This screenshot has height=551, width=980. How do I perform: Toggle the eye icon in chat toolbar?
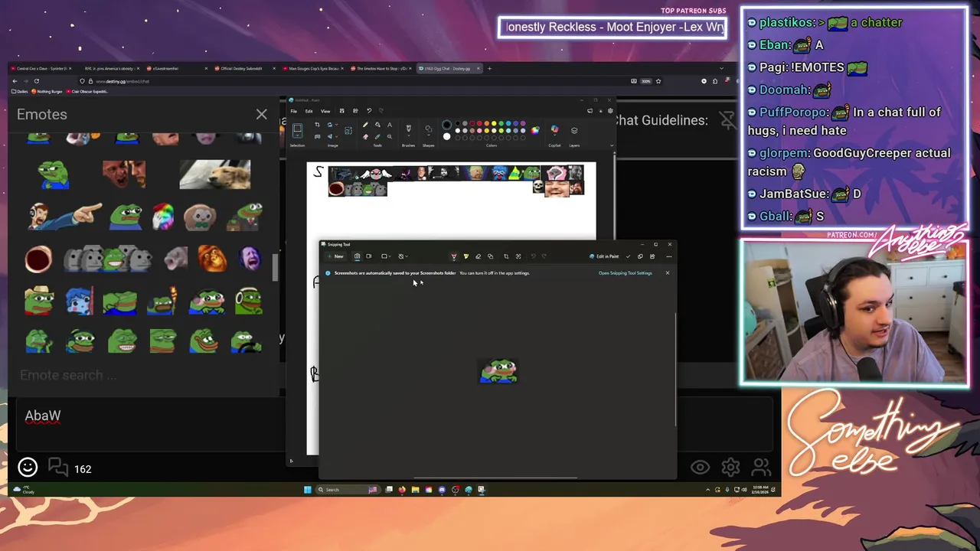(700, 467)
